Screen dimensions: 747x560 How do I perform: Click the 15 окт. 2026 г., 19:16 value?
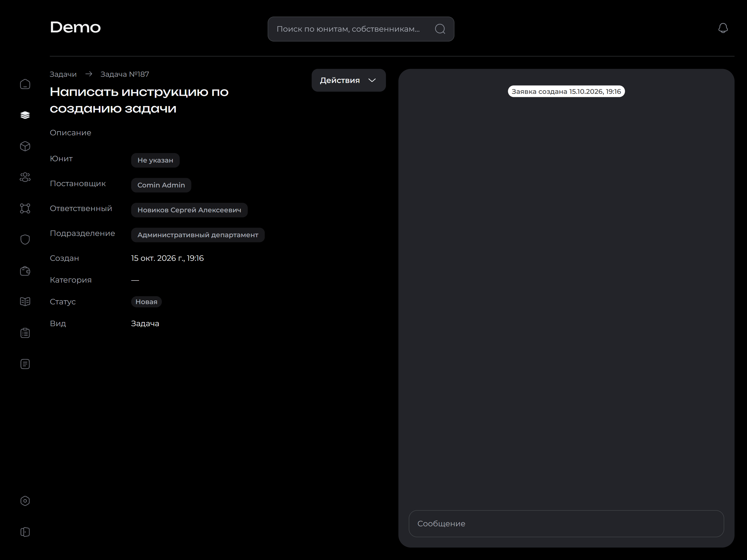click(167, 258)
